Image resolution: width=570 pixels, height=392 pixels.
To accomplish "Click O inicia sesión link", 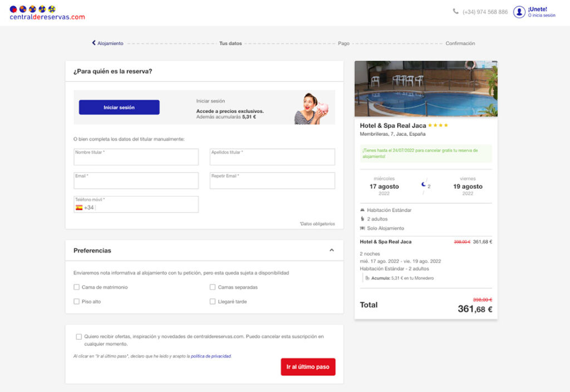I will pyautogui.click(x=542, y=15).
